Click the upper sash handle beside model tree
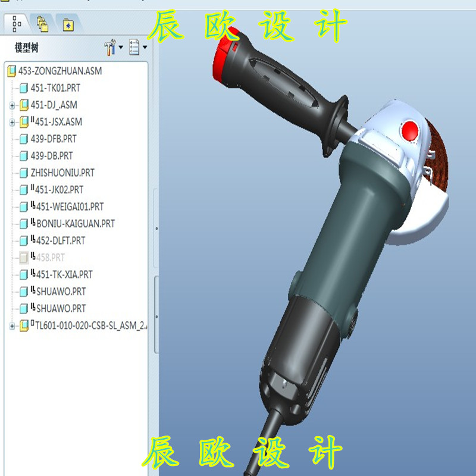Screen dimensions: 476x476 click(x=156, y=228)
